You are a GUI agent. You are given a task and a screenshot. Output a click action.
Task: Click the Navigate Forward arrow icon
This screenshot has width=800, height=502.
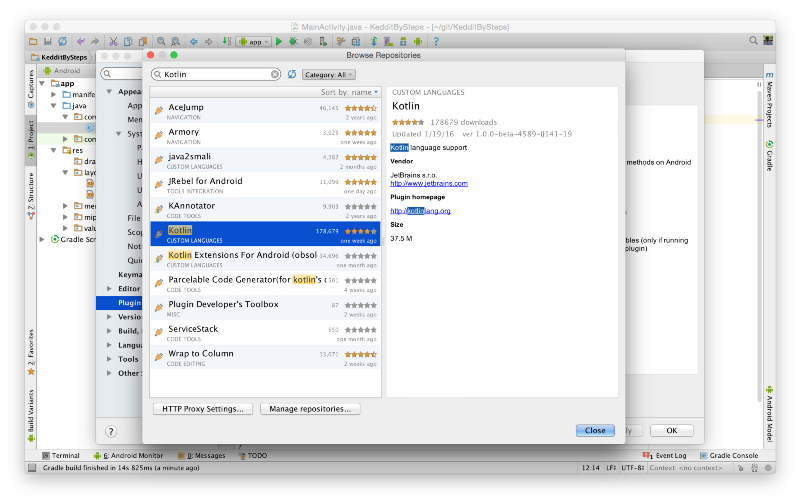(x=208, y=41)
